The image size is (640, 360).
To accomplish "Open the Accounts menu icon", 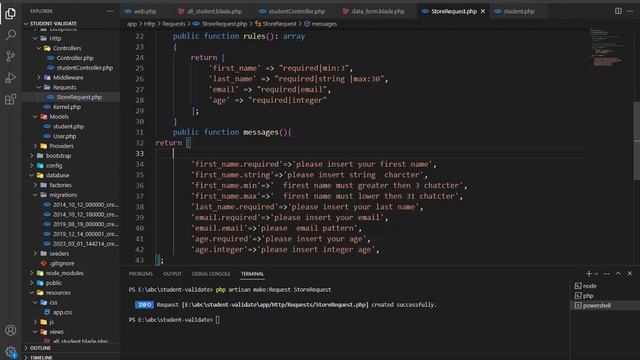I will click(x=11, y=330).
